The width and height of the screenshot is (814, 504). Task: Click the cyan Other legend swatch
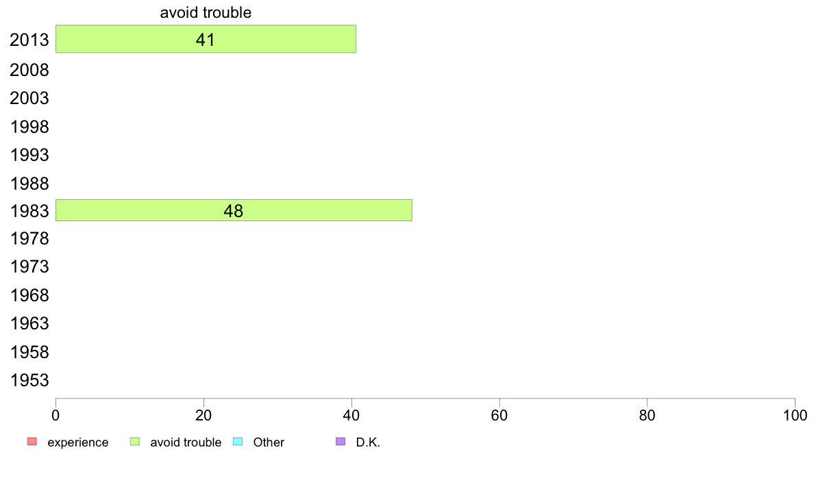[x=238, y=442]
